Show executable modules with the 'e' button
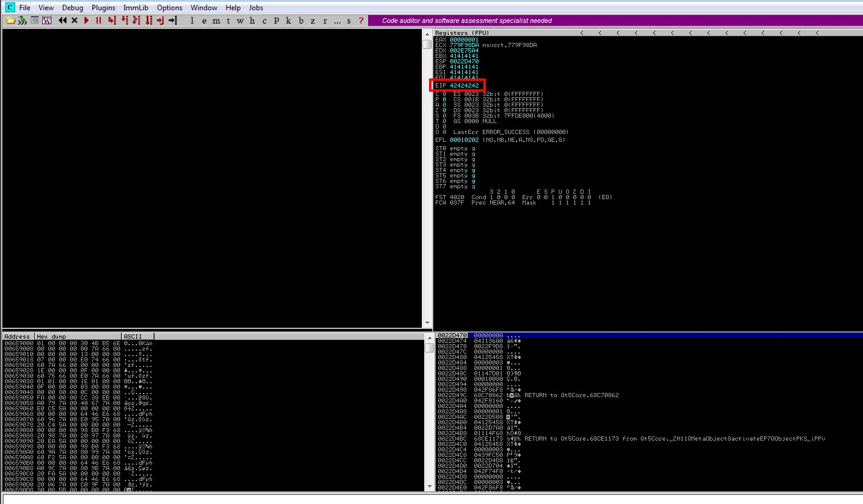863x504 pixels. tap(203, 21)
